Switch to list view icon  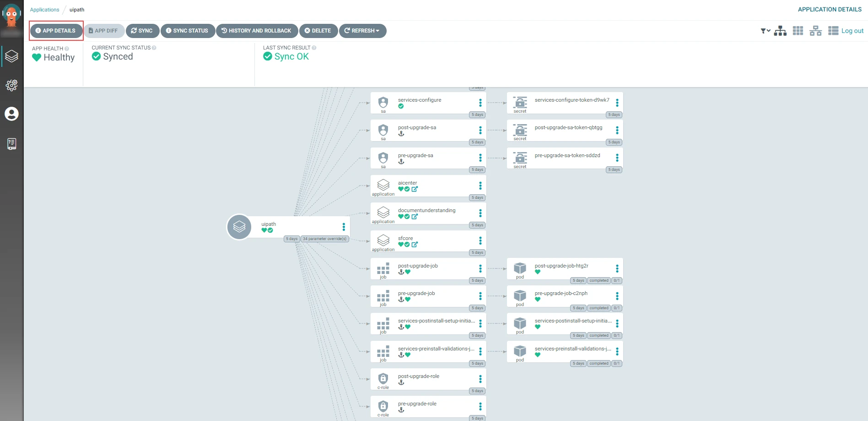(833, 31)
